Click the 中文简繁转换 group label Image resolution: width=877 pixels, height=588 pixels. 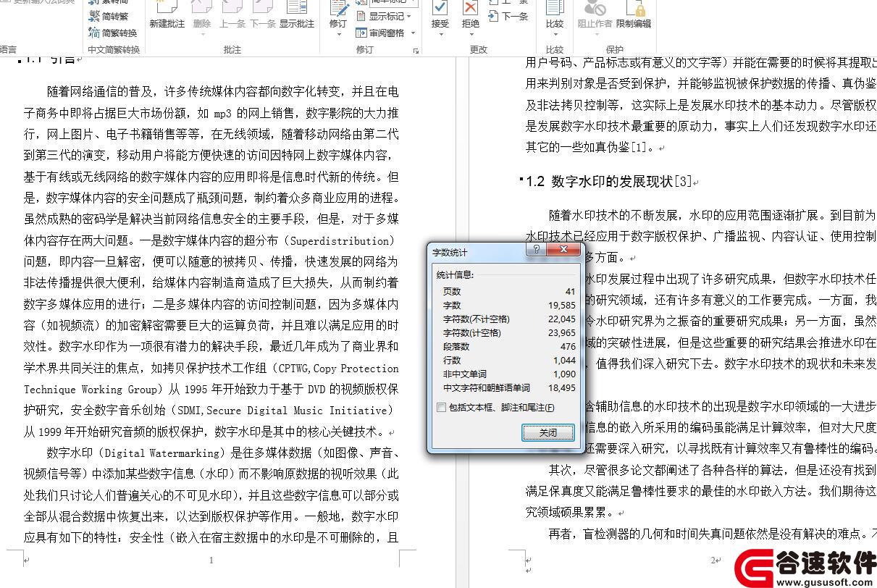tap(113, 50)
